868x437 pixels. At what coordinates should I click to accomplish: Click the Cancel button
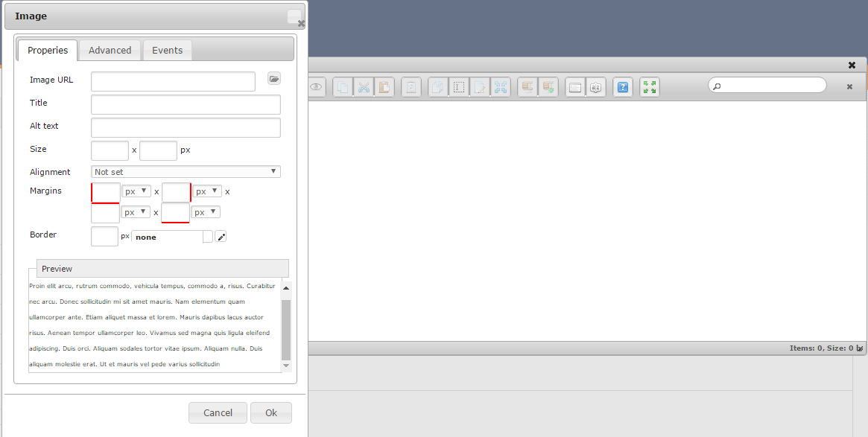[x=218, y=412]
